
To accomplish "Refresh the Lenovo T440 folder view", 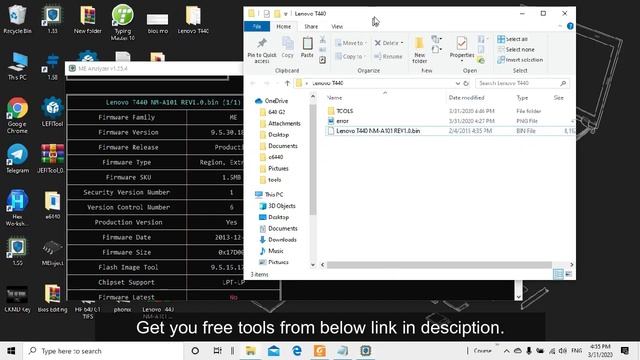I will 466,83.
